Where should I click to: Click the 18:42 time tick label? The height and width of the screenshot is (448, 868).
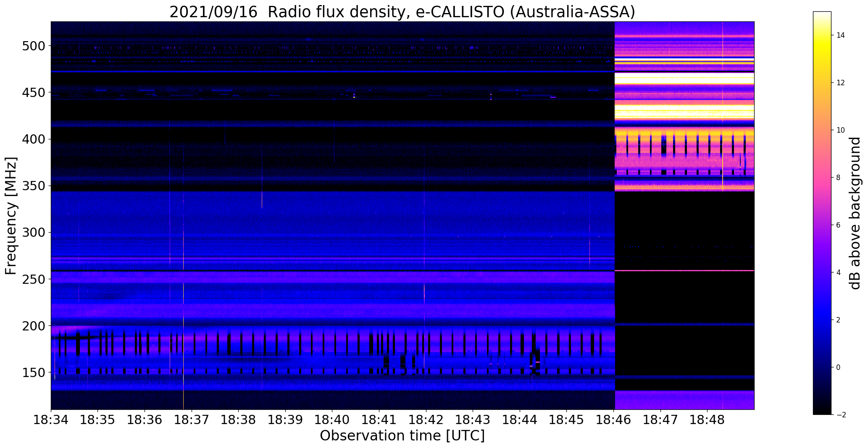pos(426,419)
